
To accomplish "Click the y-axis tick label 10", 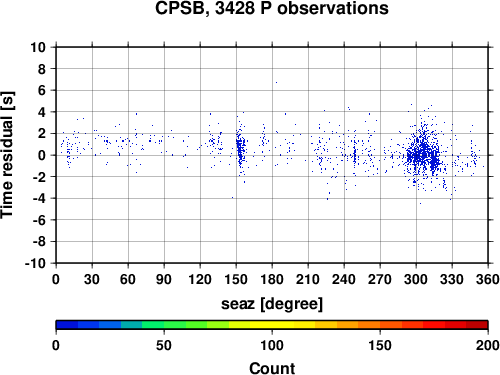I will point(38,47).
